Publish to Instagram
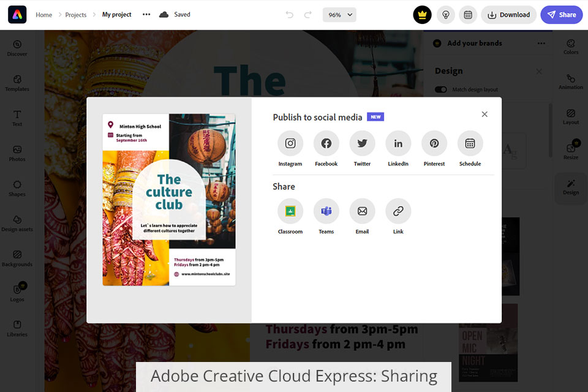The height and width of the screenshot is (392, 588). pyautogui.click(x=290, y=143)
